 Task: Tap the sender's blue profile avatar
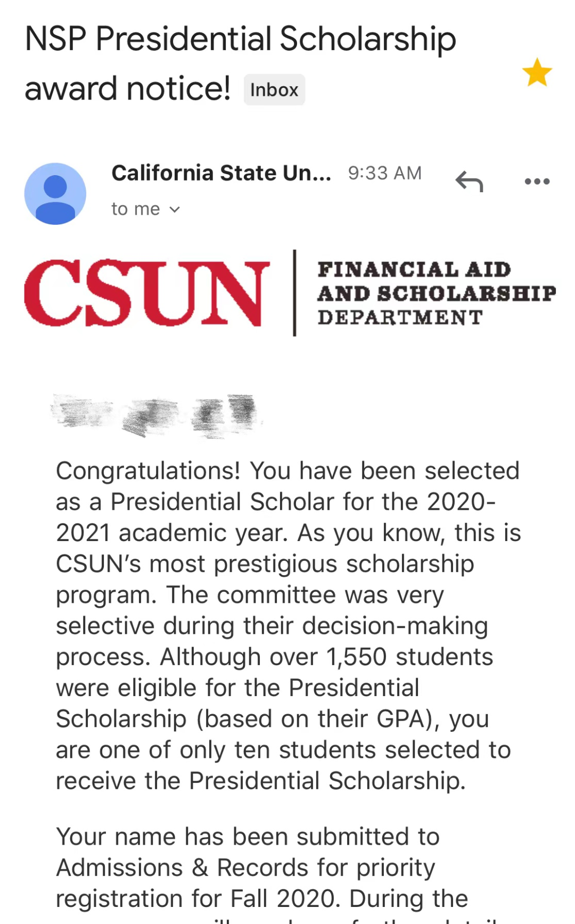(x=55, y=194)
